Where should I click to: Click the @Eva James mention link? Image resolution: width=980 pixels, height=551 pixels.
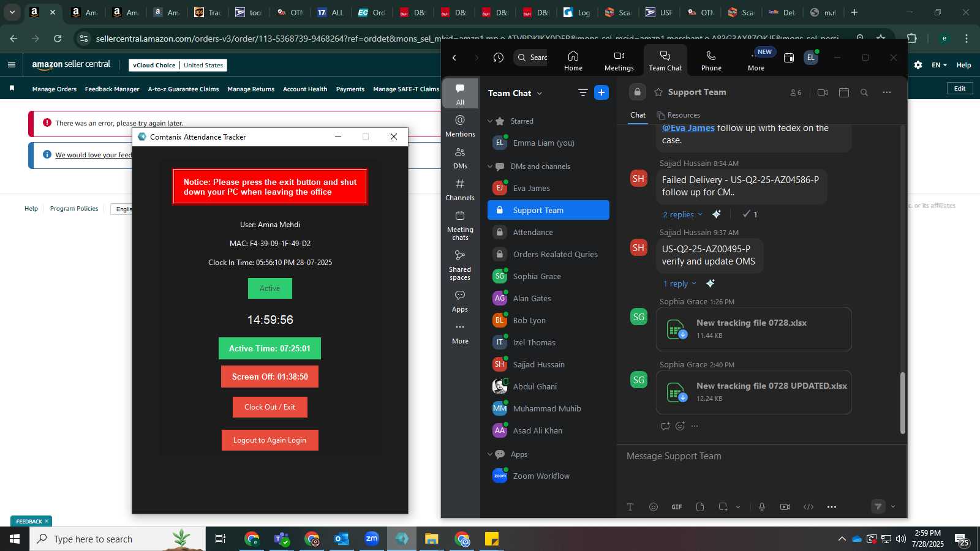click(x=688, y=128)
